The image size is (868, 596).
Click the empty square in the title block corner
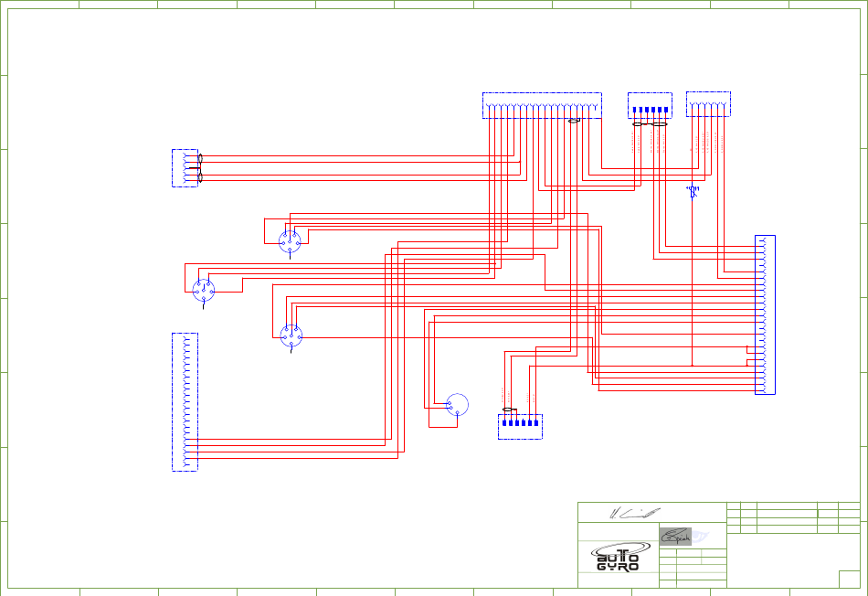(849, 580)
